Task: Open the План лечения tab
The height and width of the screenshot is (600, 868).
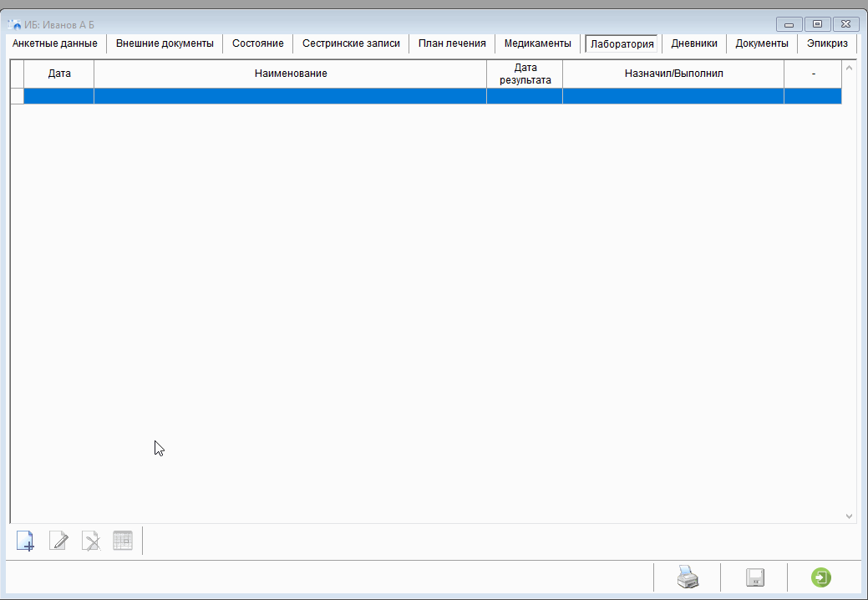Action: pos(452,43)
